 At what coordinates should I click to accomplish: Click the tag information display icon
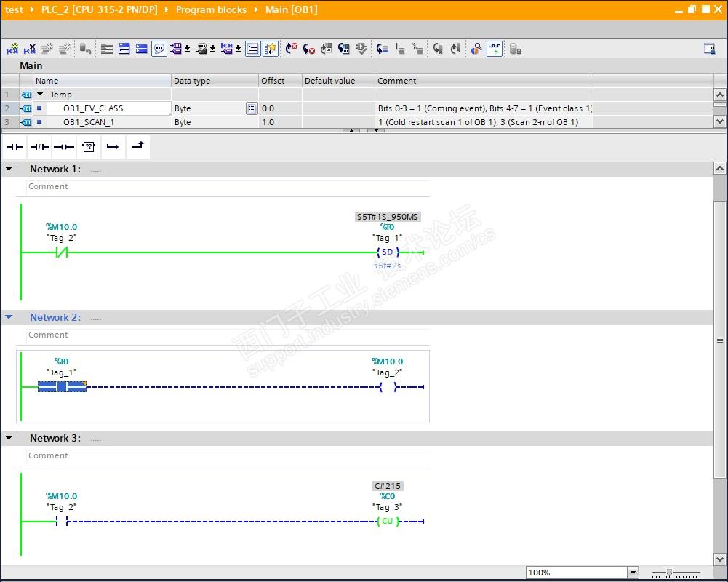(201, 49)
